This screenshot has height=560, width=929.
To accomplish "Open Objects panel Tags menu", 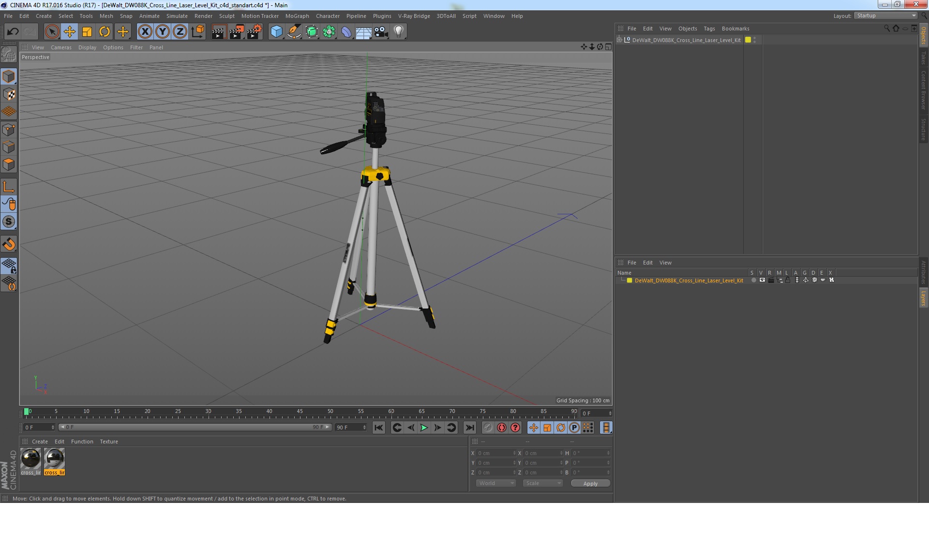I will [x=709, y=29].
